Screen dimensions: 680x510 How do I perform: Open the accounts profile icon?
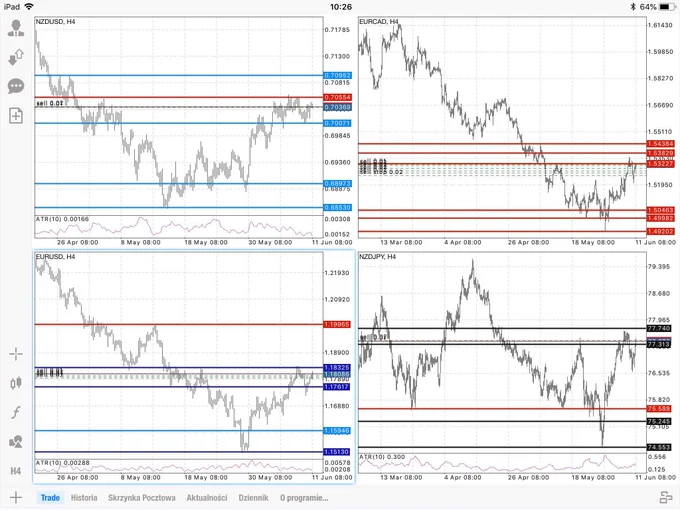16,28
